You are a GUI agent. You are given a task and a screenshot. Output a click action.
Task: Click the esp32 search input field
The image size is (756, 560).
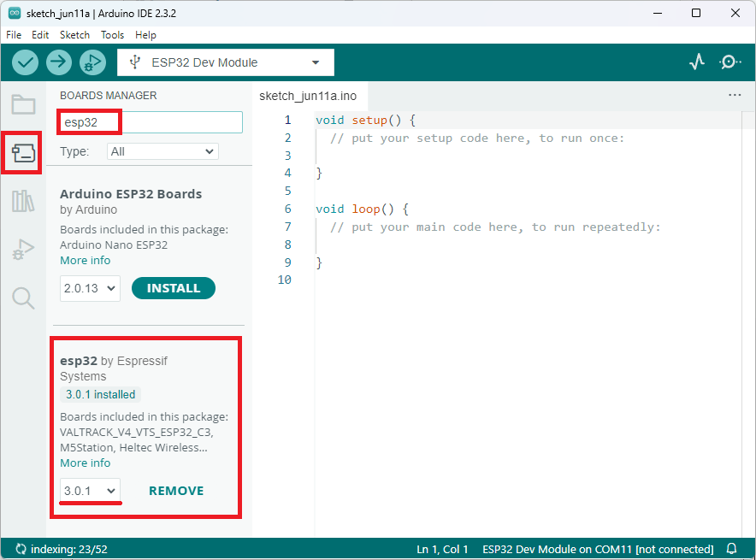pyautogui.click(x=149, y=122)
